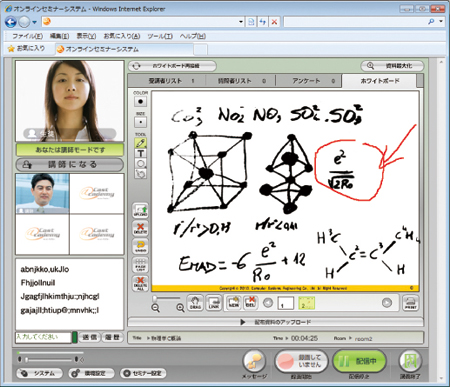Screen dimensions: 450x387
Task: Choose the circle shape tool
Action: point(141,164)
